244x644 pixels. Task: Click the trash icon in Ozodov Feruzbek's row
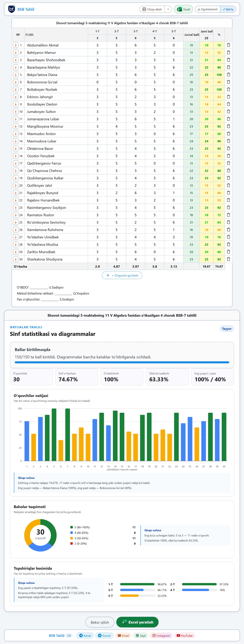click(x=228, y=156)
